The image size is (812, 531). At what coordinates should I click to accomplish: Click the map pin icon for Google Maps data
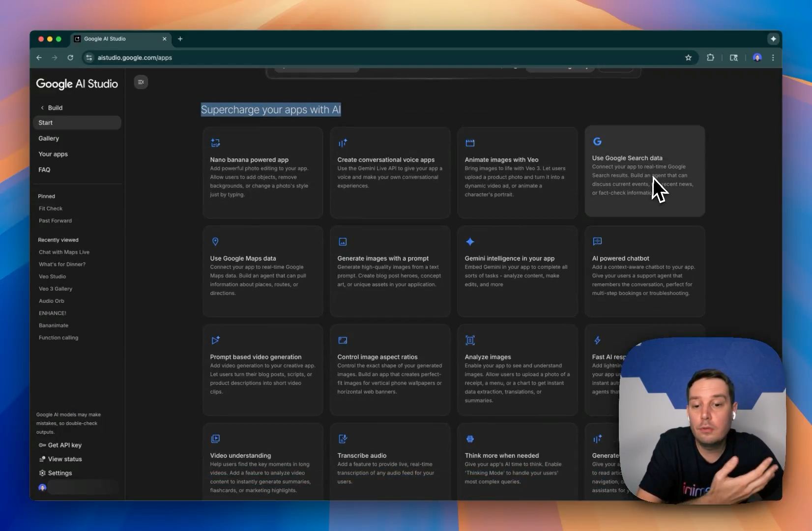(215, 241)
